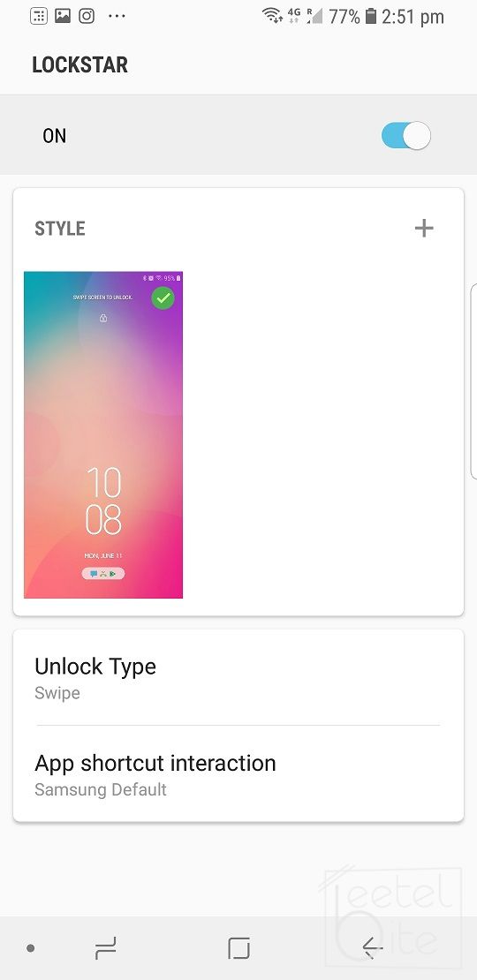Image resolution: width=477 pixels, height=980 pixels.
Task: Tap the edge panel handle
Action: click(473, 381)
